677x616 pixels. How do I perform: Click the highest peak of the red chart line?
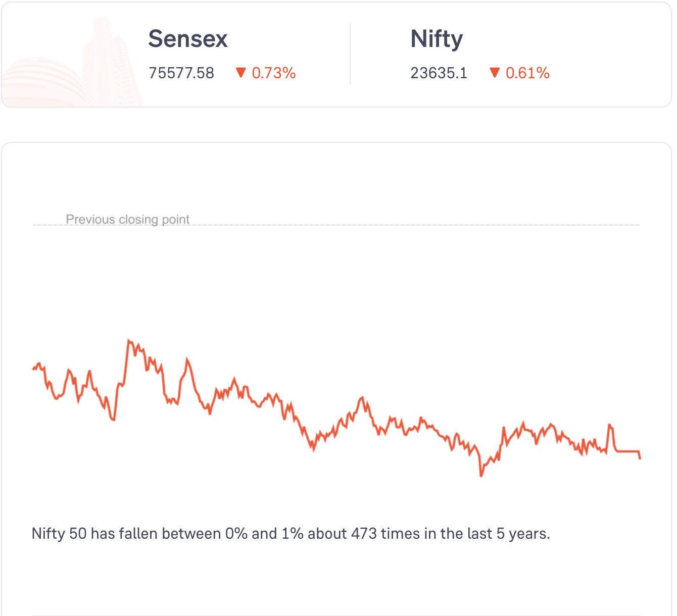(129, 341)
